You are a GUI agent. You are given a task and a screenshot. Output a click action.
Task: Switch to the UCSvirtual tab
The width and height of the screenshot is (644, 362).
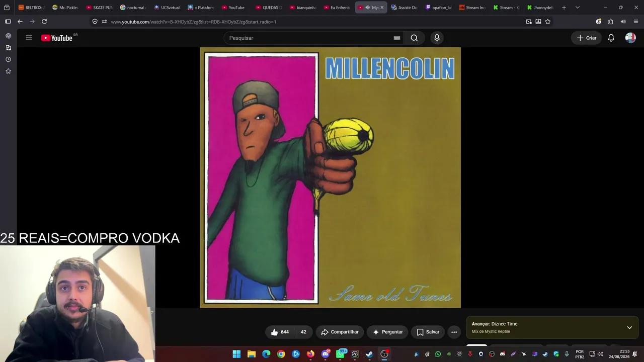167,8
